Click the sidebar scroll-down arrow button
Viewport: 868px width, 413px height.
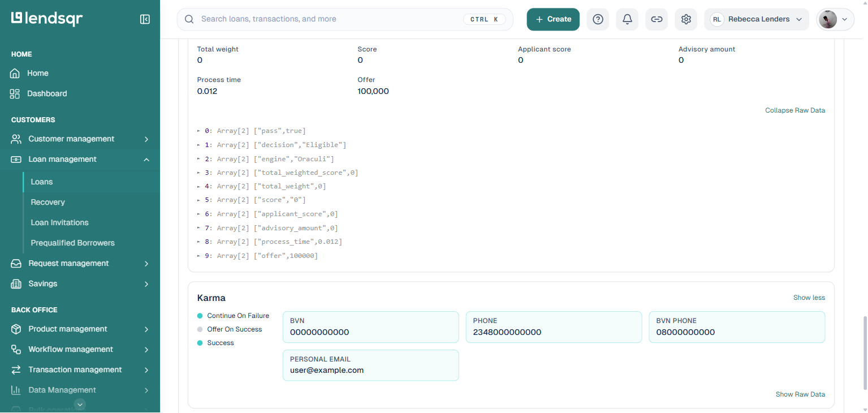tap(80, 404)
